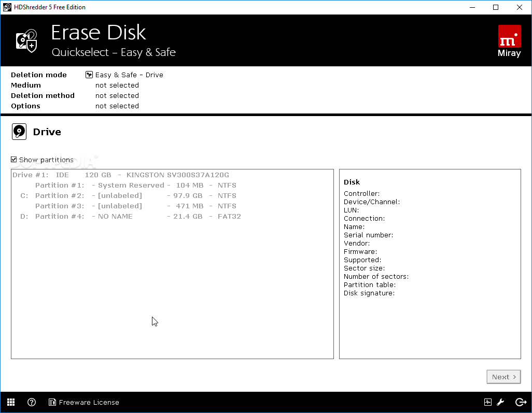Maximize the HDShredder window
This screenshot has width=532, height=413.
pos(496,7)
